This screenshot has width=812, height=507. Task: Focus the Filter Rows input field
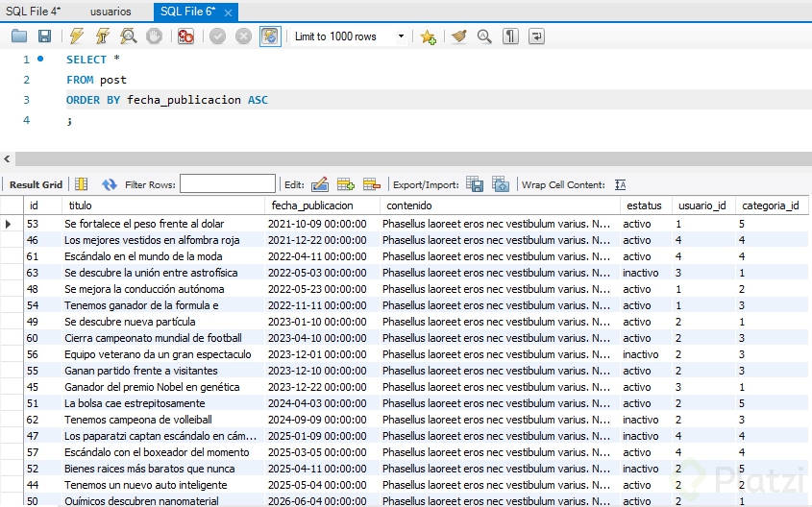228,183
